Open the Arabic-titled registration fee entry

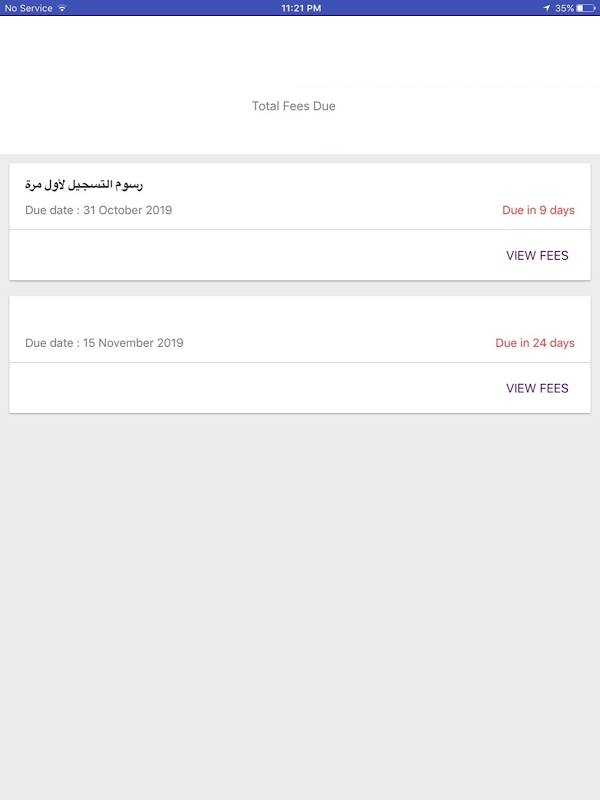(85, 185)
